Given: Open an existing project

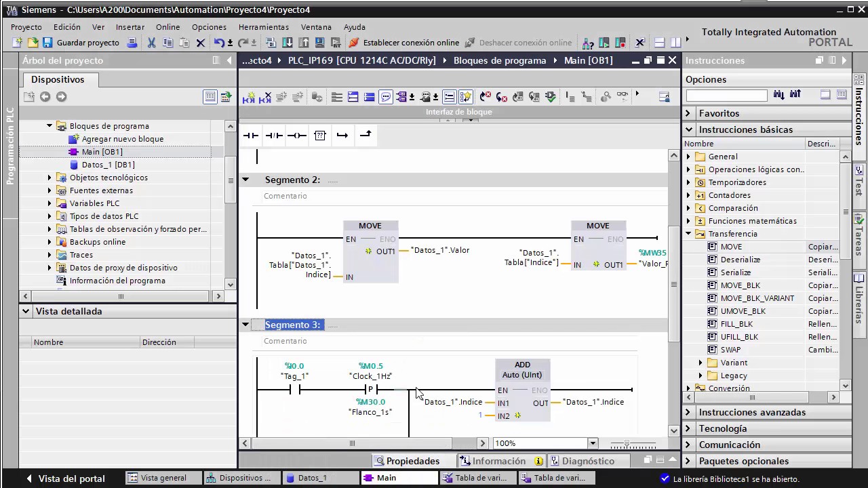Looking at the screenshot, I should tap(33, 43).
